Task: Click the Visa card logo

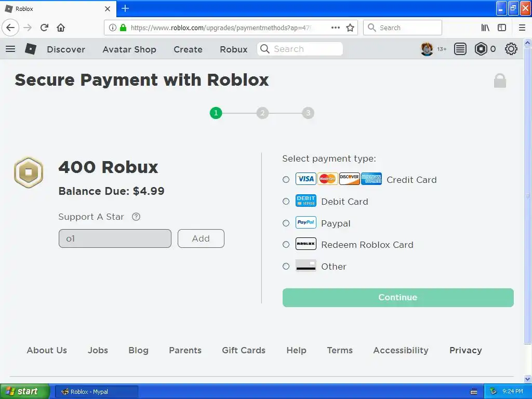Action: pyautogui.click(x=305, y=179)
